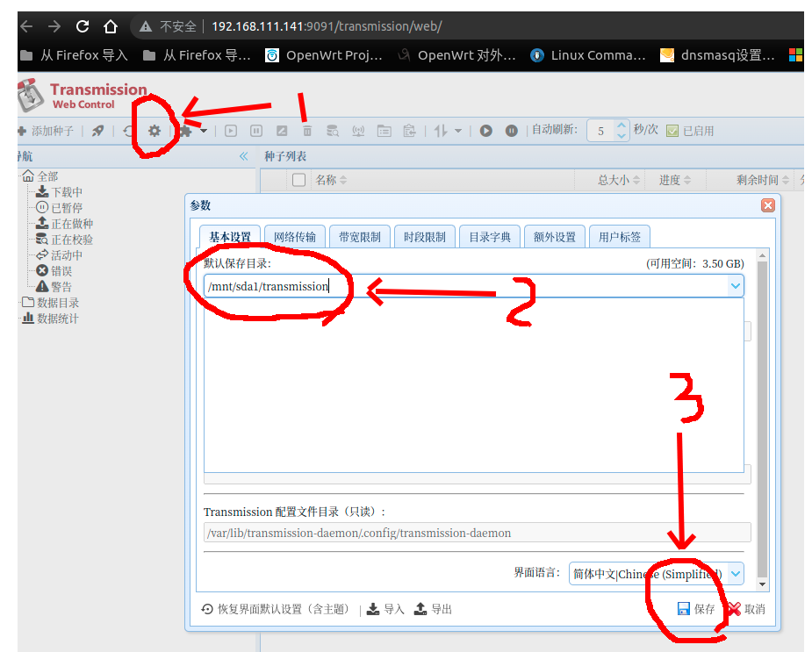This screenshot has height=652, width=812.
Task: Click Cancel (取消) in settings dialog
Action: (x=746, y=609)
